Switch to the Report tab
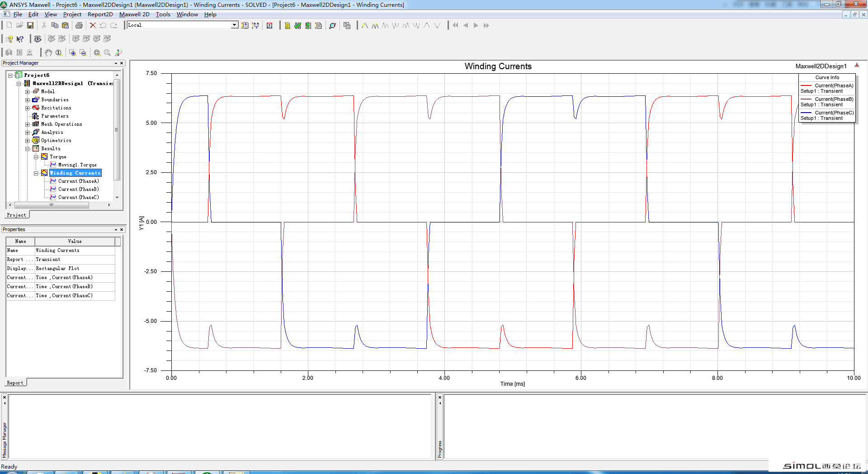The height and width of the screenshot is (474, 868). pyautogui.click(x=15, y=383)
